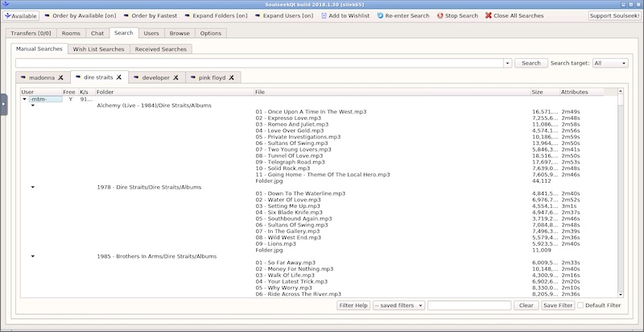Toggle Expand Folders [on]
Image resolution: width=644 pixels, height=332 pixels.
215,15
